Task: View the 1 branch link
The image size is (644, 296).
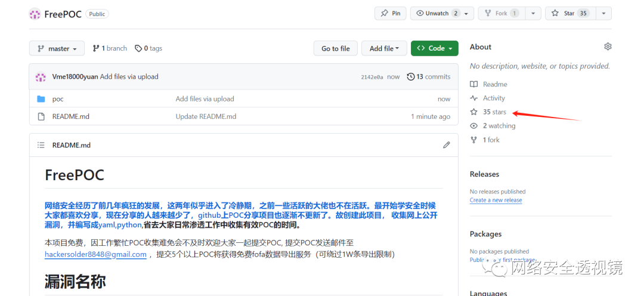Action: tap(110, 48)
